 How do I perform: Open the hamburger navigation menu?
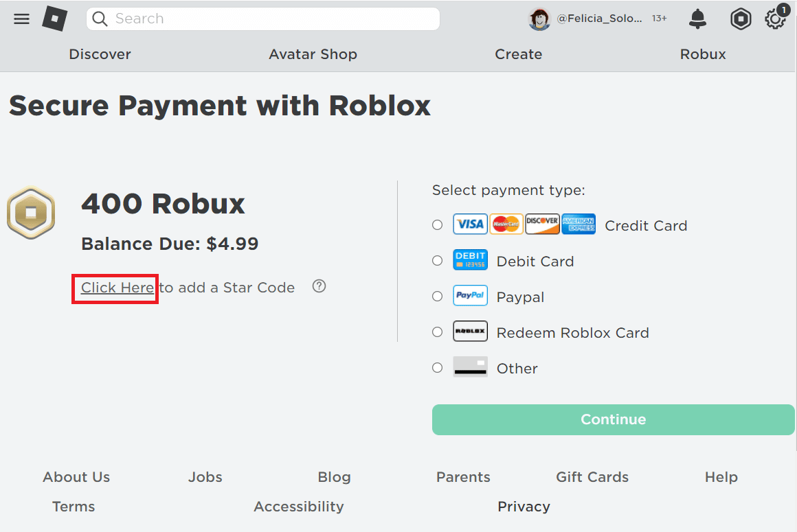click(21, 19)
